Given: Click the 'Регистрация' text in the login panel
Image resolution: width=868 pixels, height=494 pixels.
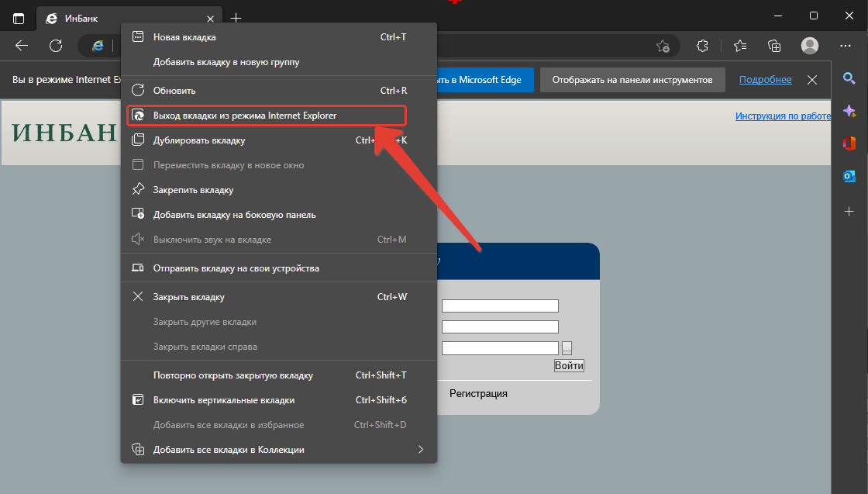Looking at the screenshot, I should 478,394.
